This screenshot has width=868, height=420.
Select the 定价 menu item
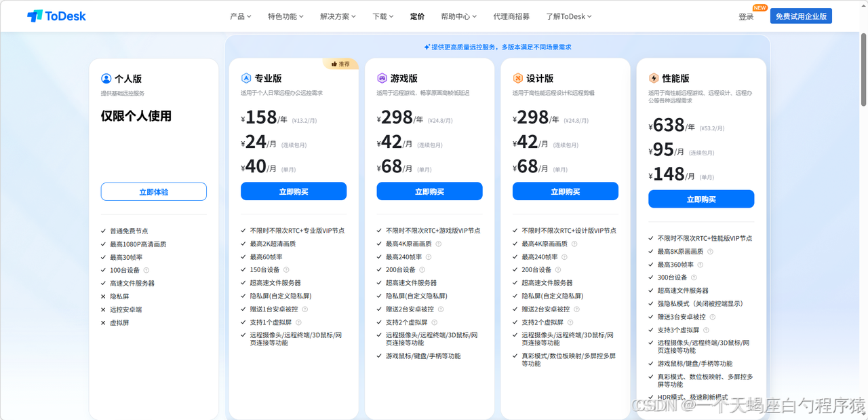(x=417, y=16)
